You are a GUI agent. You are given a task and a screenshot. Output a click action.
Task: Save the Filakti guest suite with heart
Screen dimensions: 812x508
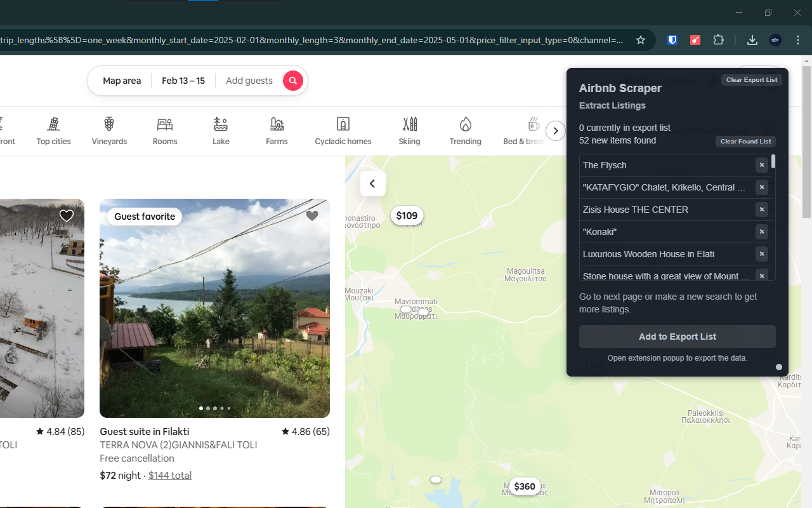312,216
